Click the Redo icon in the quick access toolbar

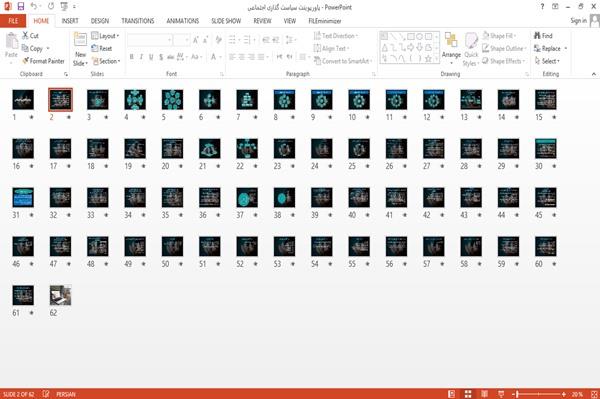point(51,7)
